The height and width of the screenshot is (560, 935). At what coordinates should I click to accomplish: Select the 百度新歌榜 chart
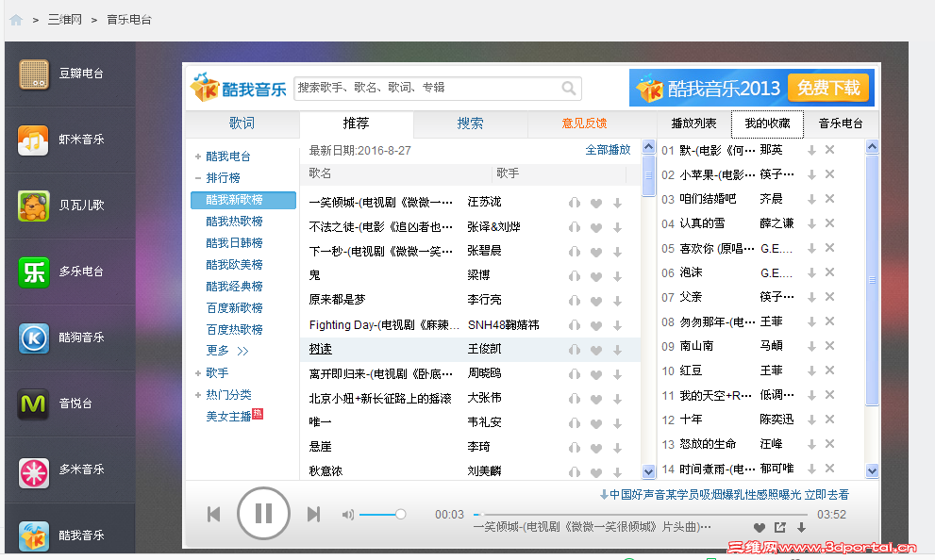(234, 308)
